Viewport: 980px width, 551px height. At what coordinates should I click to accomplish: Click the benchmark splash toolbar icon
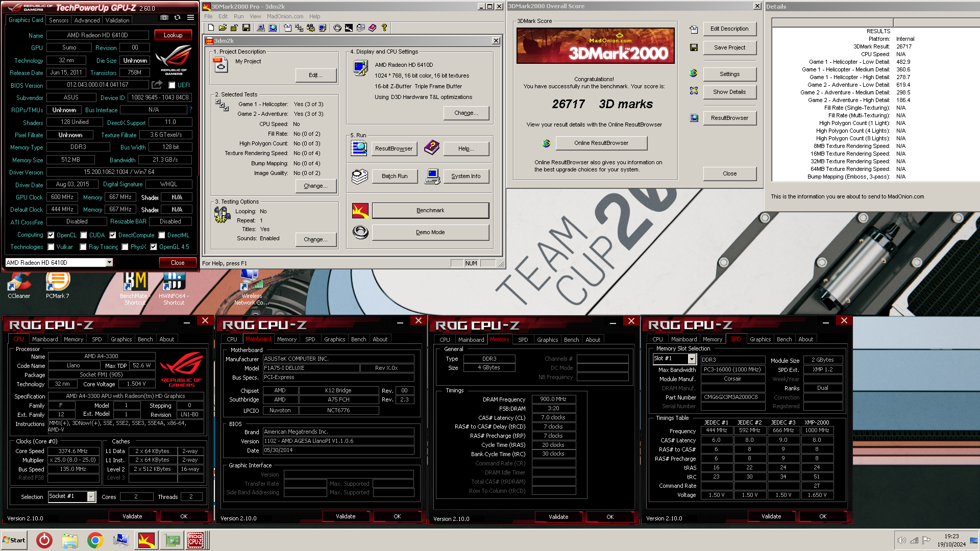tap(349, 28)
